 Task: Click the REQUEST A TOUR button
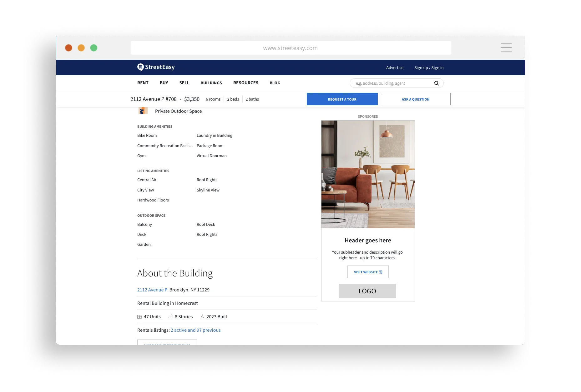(342, 99)
